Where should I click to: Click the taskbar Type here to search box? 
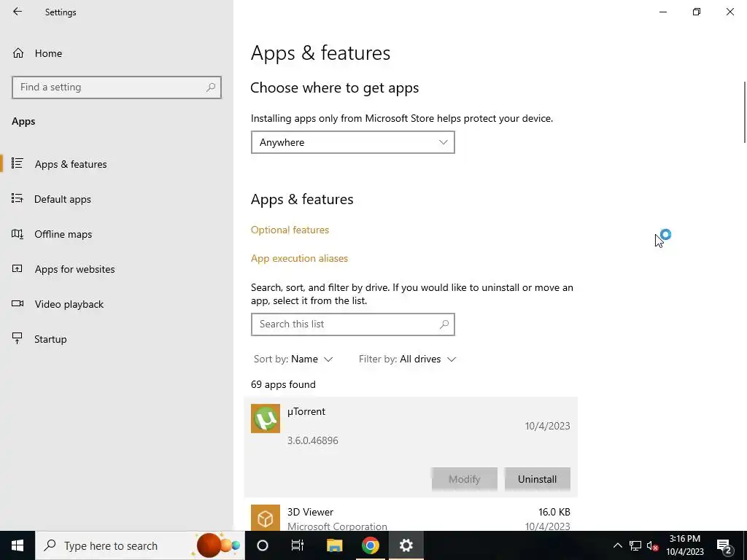click(140, 545)
